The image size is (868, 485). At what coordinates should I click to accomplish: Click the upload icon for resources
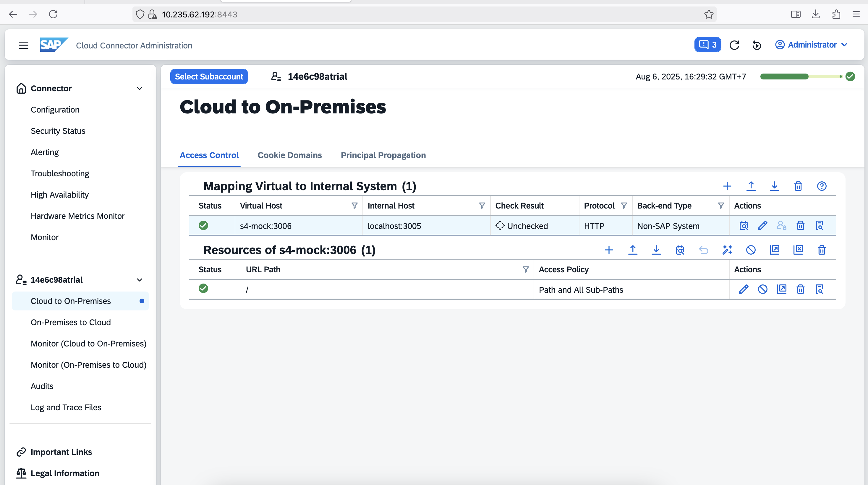point(633,250)
